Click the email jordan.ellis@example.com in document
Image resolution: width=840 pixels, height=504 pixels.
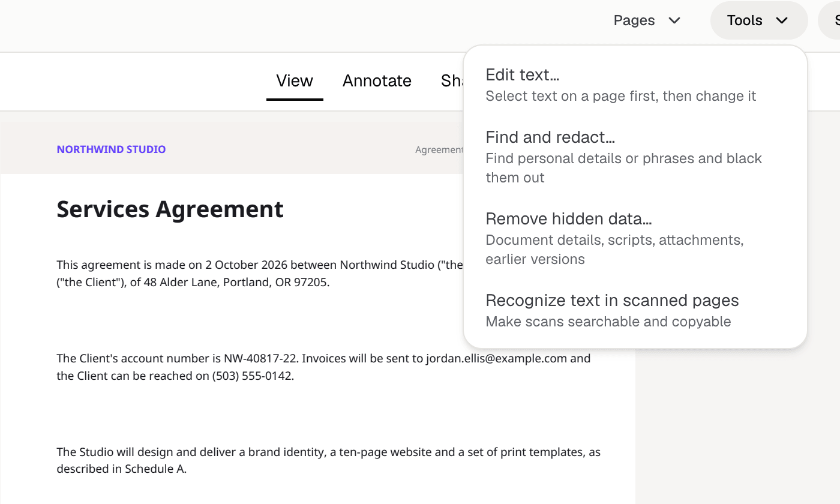[x=496, y=359]
